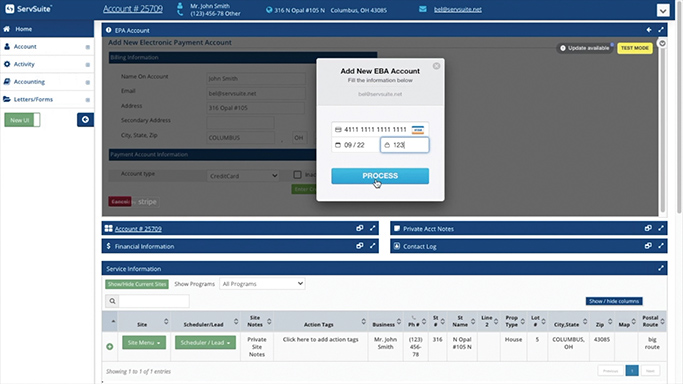Click the CVC field showing 123

405,145
